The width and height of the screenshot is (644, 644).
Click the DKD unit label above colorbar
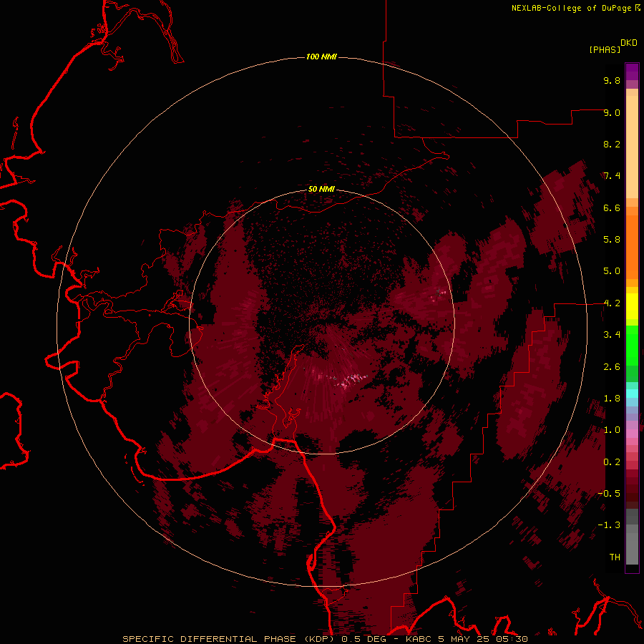tap(629, 43)
